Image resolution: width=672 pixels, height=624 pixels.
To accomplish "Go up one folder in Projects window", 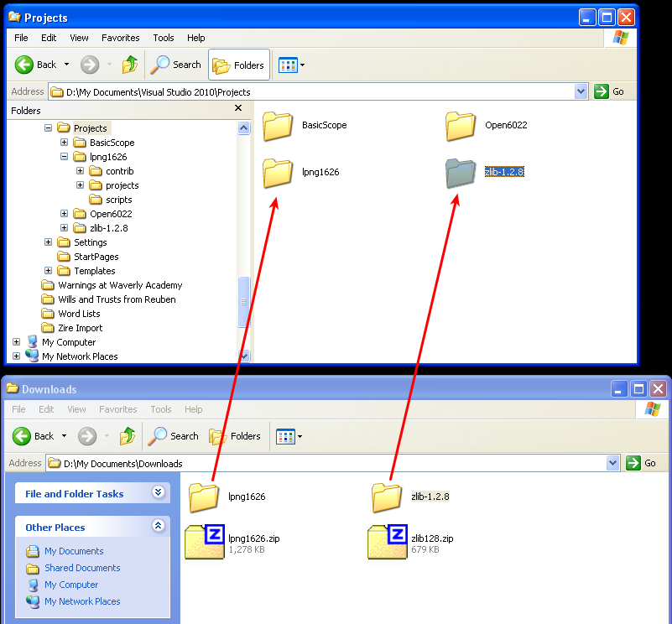I will 130,65.
